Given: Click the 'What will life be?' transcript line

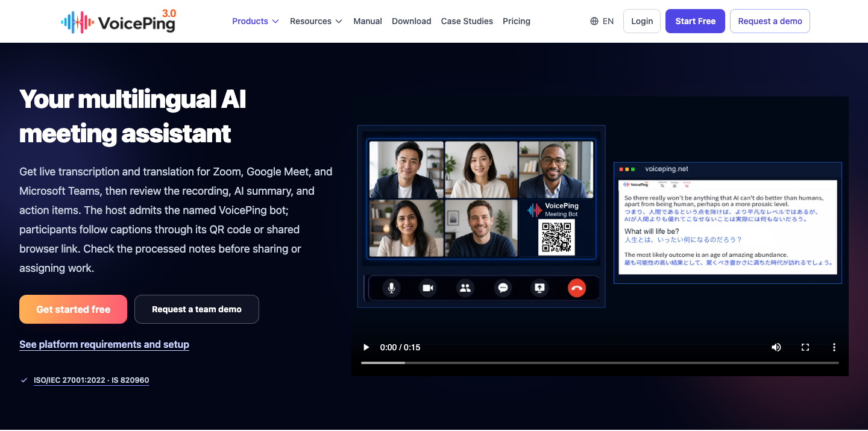Looking at the screenshot, I should [x=652, y=231].
